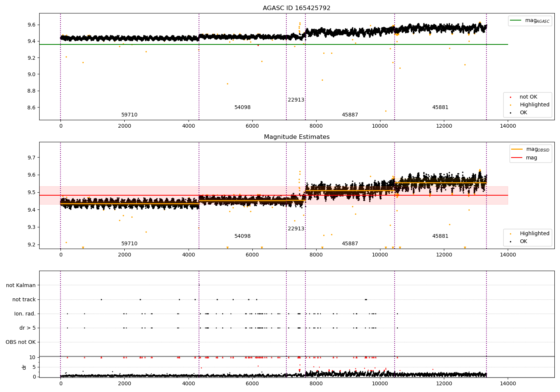This screenshot has width=560, height=392.
Task: Click OBSID label 45881 in Magnitude Estimates plot
Action: tap(440, 236)
